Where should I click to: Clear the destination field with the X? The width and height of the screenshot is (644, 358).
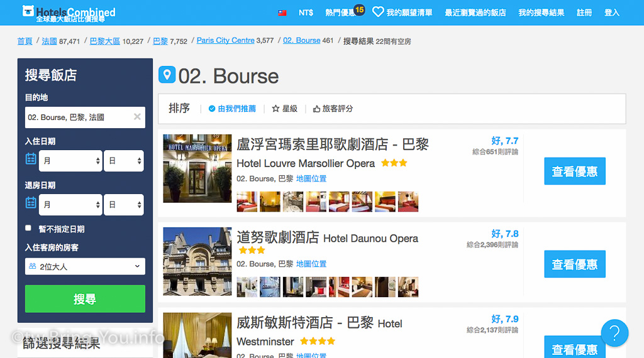click(x=137, y=117)
